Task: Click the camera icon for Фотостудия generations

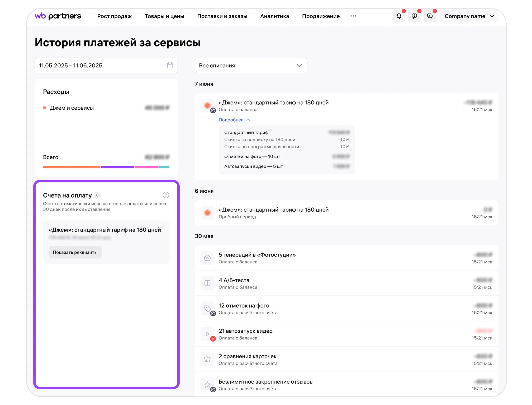Action: tap(207, 258)
